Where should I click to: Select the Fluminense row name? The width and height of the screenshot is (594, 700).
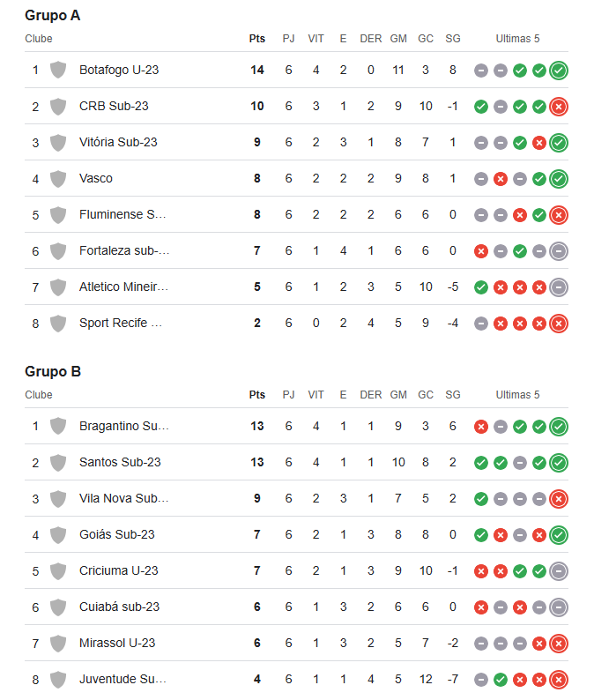pos(123,215)
